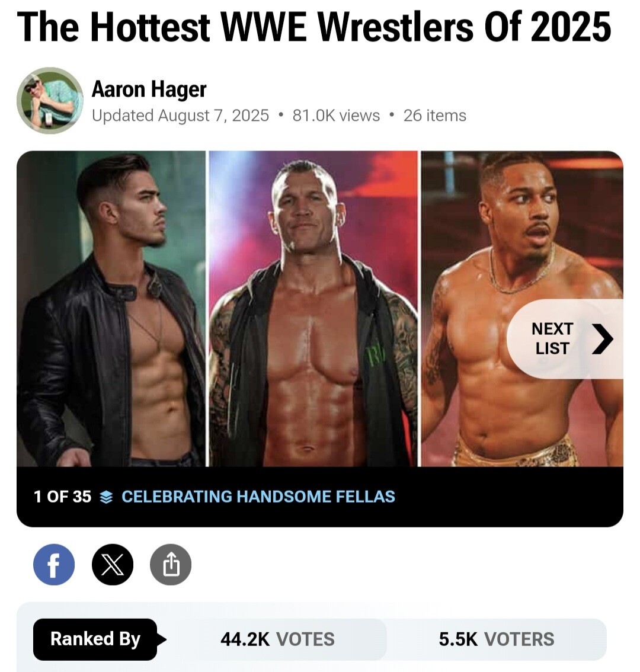The image size is (640, 672).
Task: Click the "1 OF 35" counter
Action: pyautogui.click(x=62, y=497)
